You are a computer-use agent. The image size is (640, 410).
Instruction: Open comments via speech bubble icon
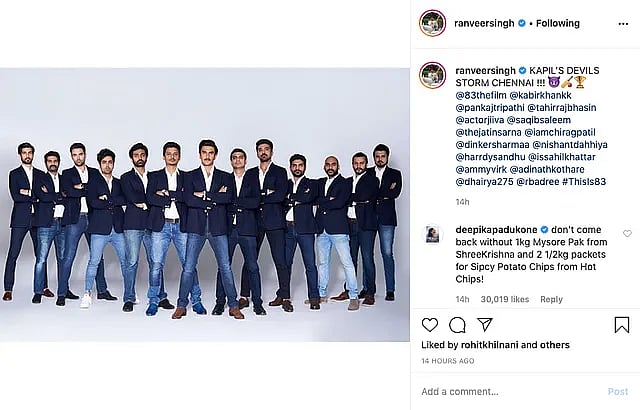[457, 325]
